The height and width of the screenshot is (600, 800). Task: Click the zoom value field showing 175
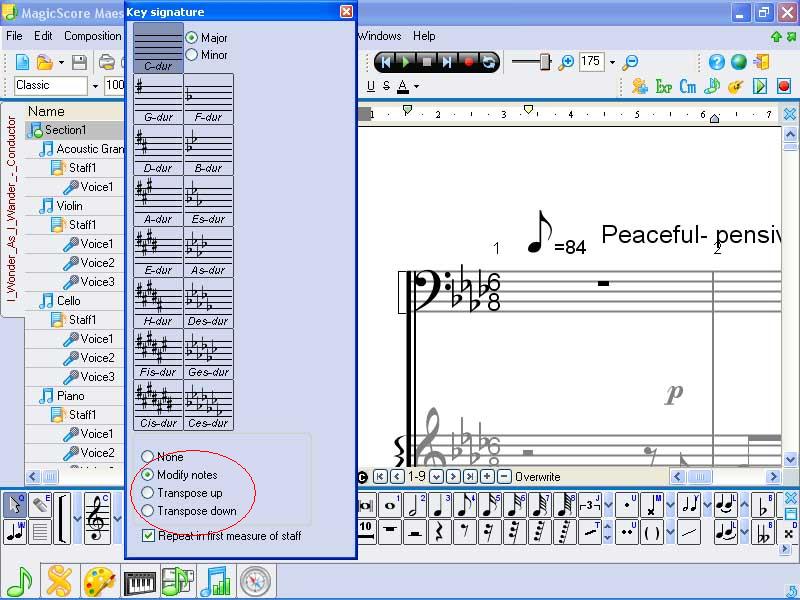[591, 62]
